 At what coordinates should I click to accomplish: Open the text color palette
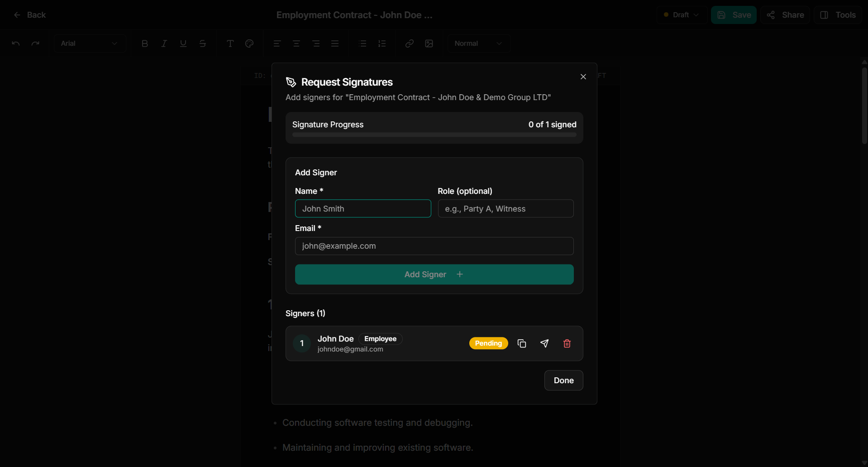point(249,43)
